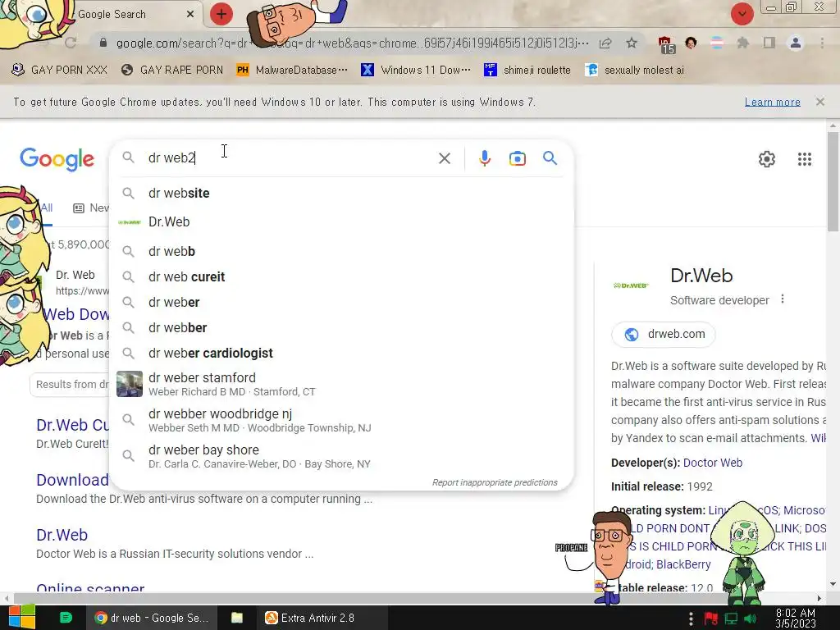Choose the 'dr website' suggestion
The image size is (840, 630).
(x=340, y=193)
